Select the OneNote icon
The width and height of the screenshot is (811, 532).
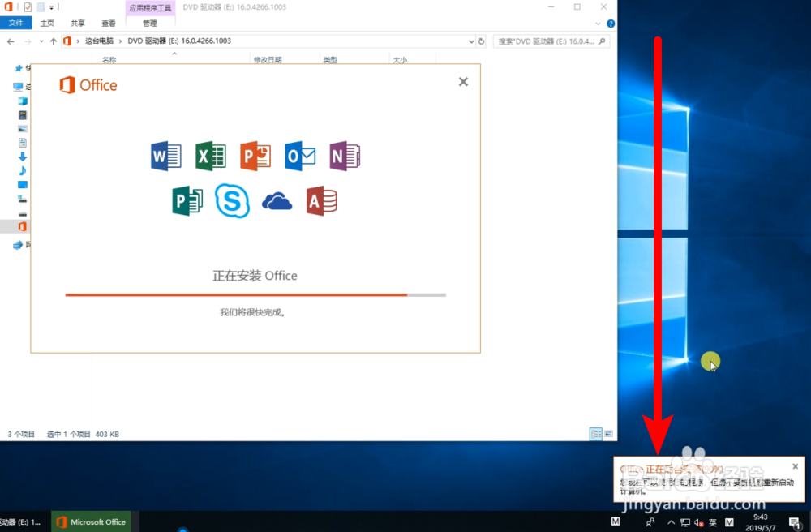pyautogui.click(x=345, y=156)
